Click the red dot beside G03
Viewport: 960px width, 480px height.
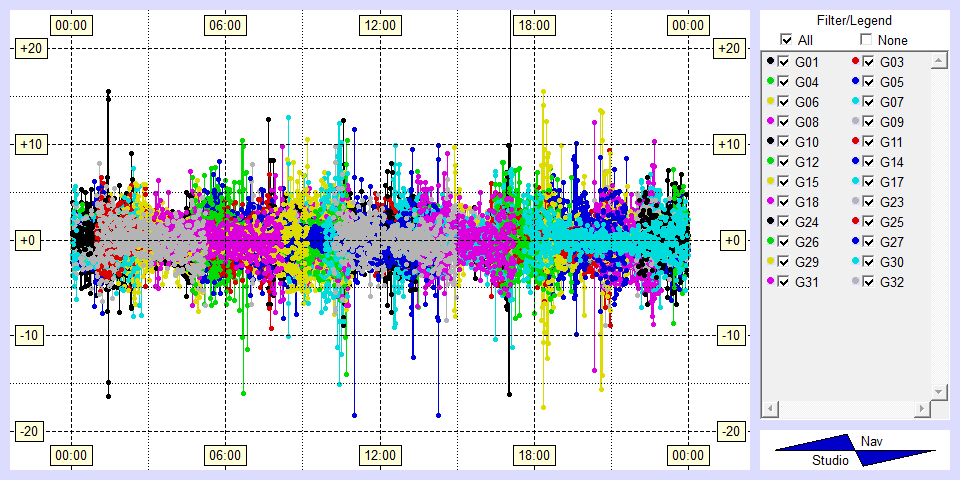click(x=854, y=62)
